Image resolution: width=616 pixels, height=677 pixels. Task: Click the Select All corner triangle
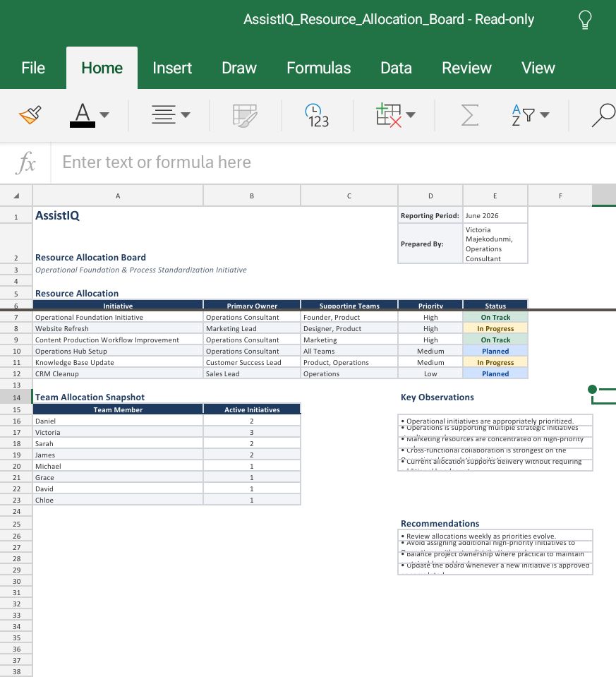16,196
